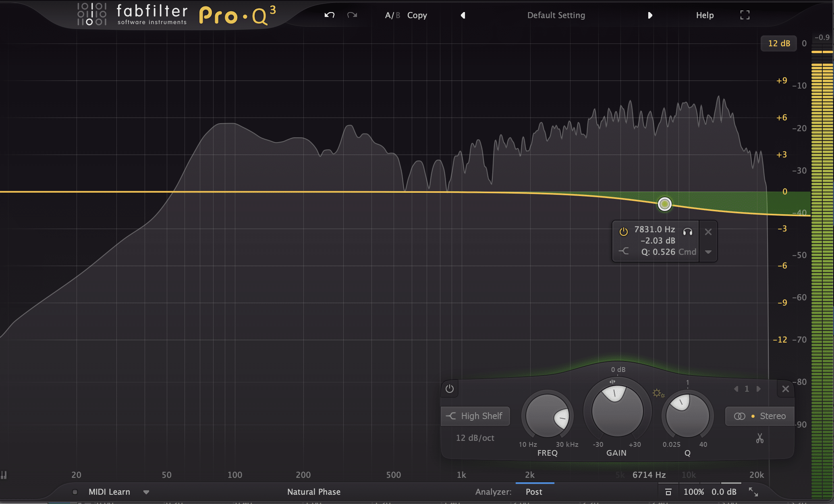Viewport: 834px width, 504px height.
Task: Remove band with panel X button
Action: pyautogui.click(x=786, y=389)
